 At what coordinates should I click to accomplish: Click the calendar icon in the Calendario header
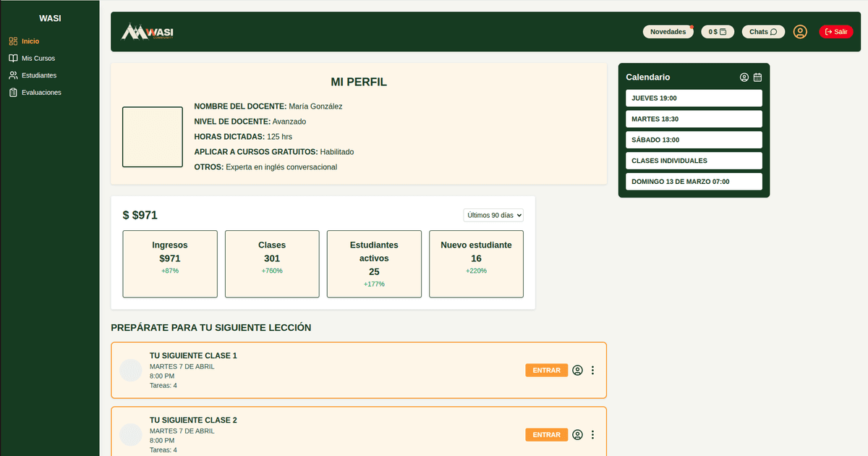tap(757, 77)
